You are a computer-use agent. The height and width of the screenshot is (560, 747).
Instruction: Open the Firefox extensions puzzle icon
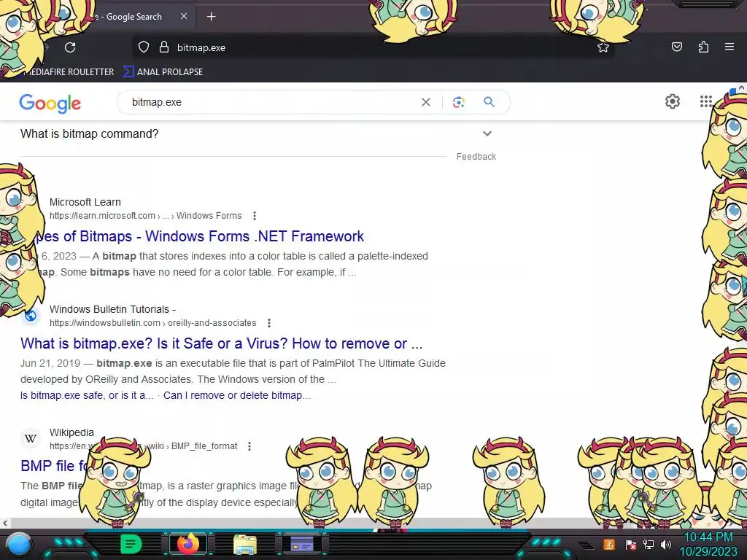click(x=703, y=47)
